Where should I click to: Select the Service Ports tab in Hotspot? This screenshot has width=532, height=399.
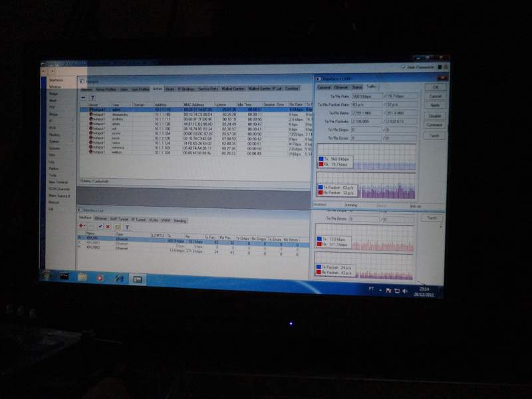pyautogui.click(x=208, y=88)
